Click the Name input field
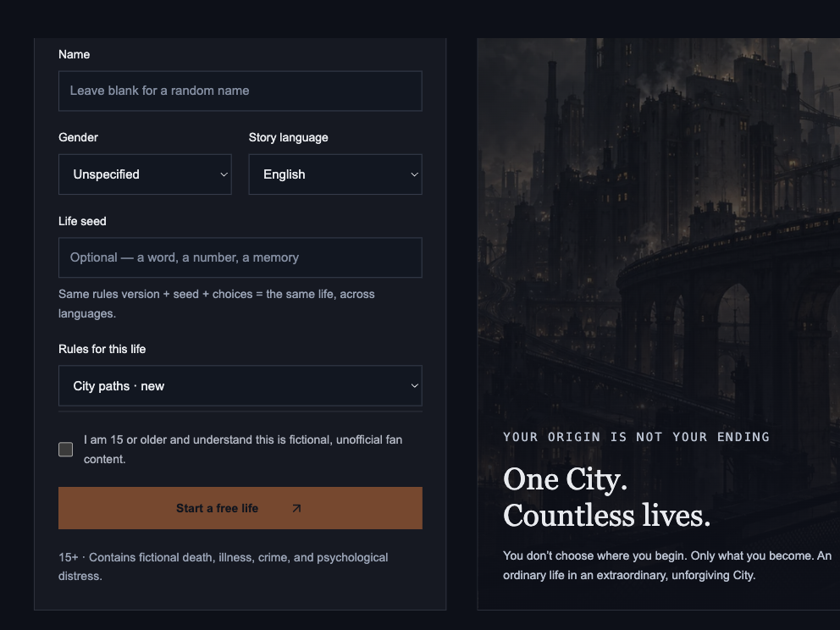The image size is (840, 630). pos(240,91)
